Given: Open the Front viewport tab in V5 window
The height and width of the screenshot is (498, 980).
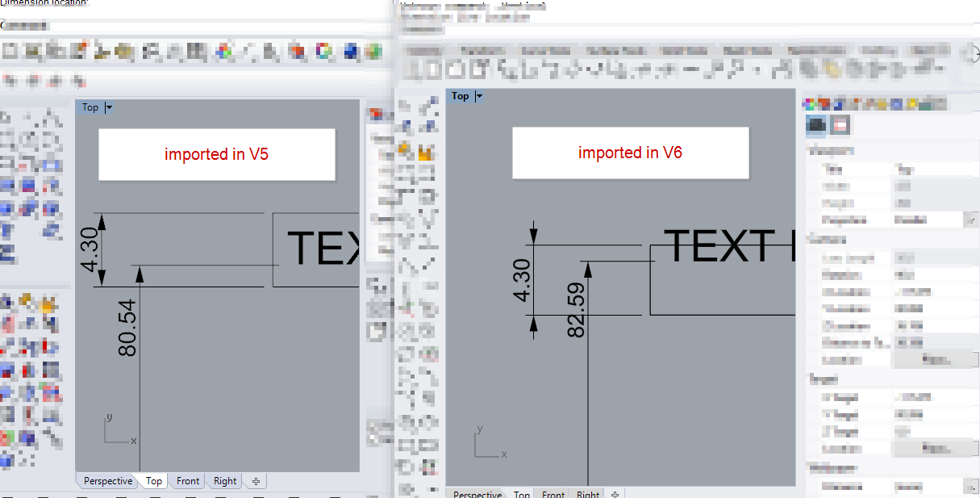Looking at the screenshot, I should (188, 481).
